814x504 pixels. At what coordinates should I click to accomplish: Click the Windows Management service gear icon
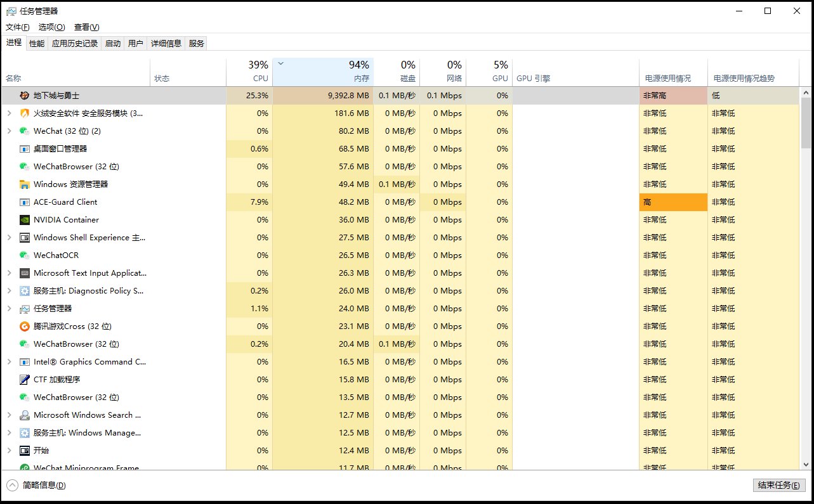tap(24, 432)
